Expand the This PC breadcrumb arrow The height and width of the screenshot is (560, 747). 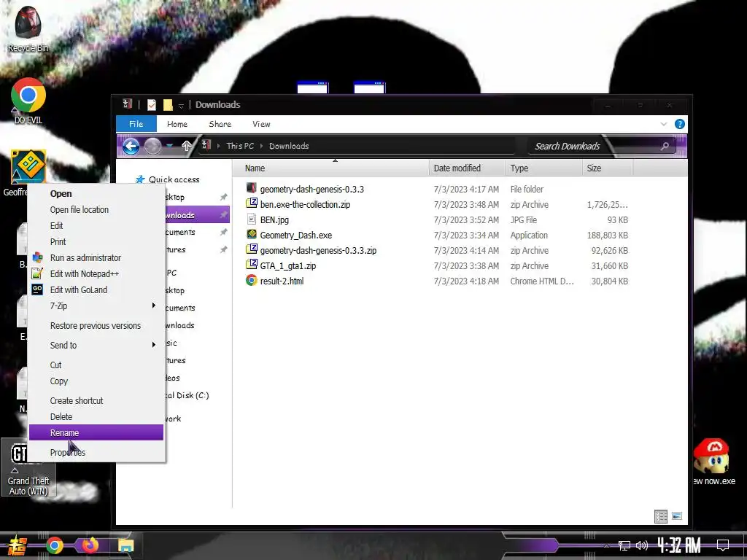click(x=262, y=146)
